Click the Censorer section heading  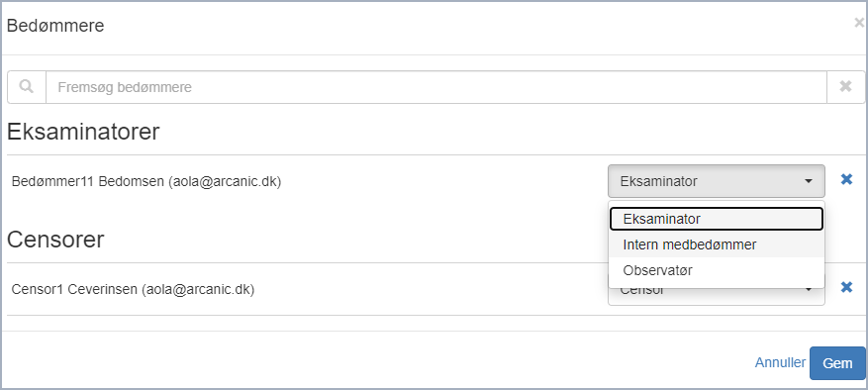coord(55,240)
